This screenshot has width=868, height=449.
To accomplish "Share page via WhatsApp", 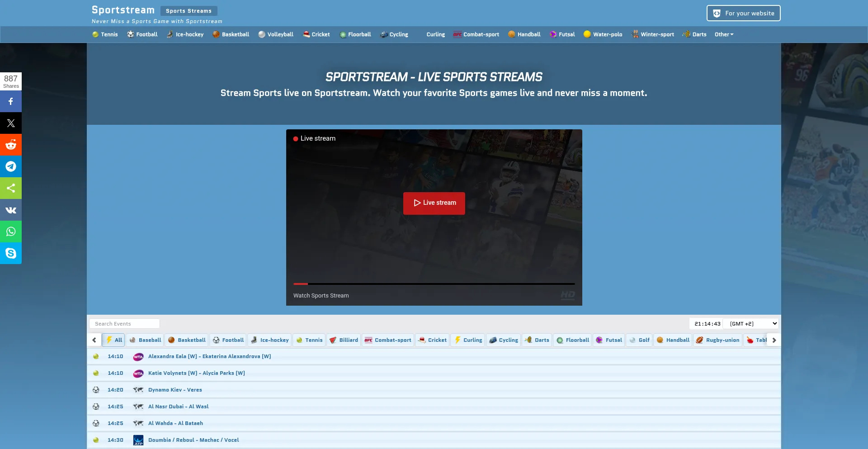I will tap(11, 232).
